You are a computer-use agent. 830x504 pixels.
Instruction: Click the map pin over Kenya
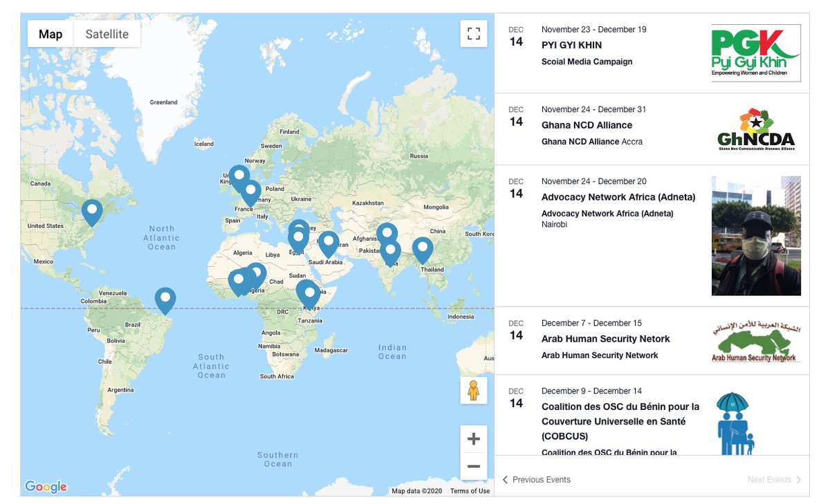310,296
